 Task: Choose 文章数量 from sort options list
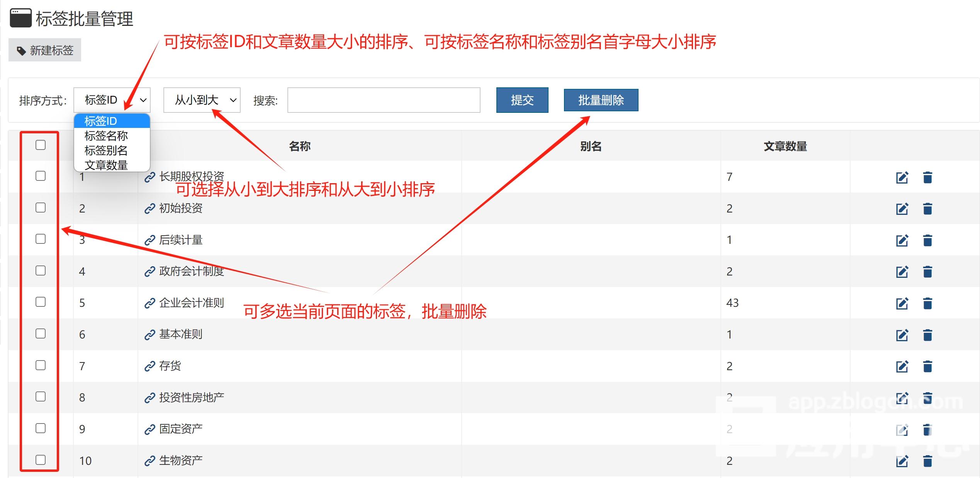(106, 165)
